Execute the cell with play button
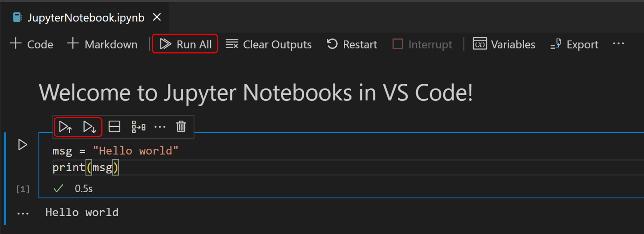Viewport: 644px width, 234px height. click(23, 145)
